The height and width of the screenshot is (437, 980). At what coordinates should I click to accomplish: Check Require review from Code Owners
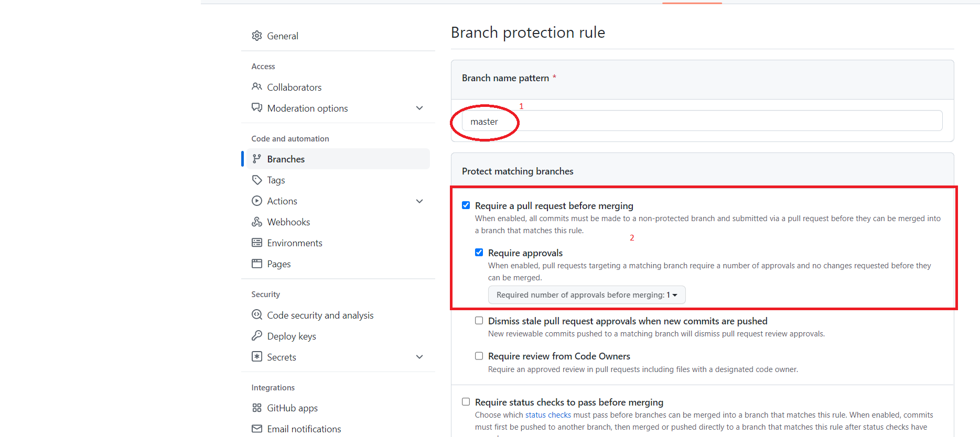click(x=479, y=356)
